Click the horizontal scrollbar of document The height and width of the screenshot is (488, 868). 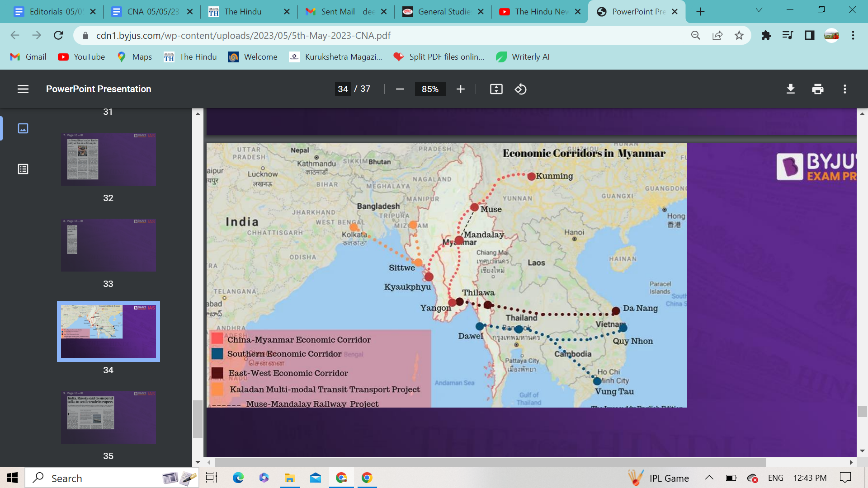[x=490, y=462]
